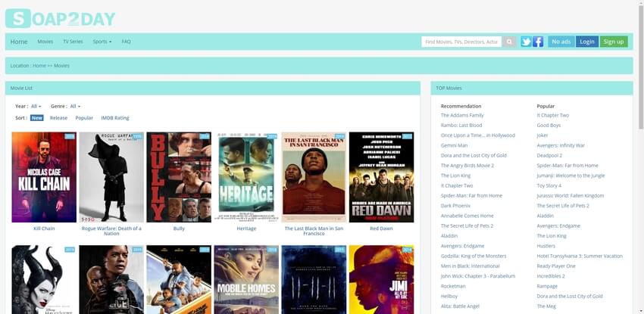644x314 pixels.
Task: Open the Twitter icon link
Action: (x=526, y=42)
